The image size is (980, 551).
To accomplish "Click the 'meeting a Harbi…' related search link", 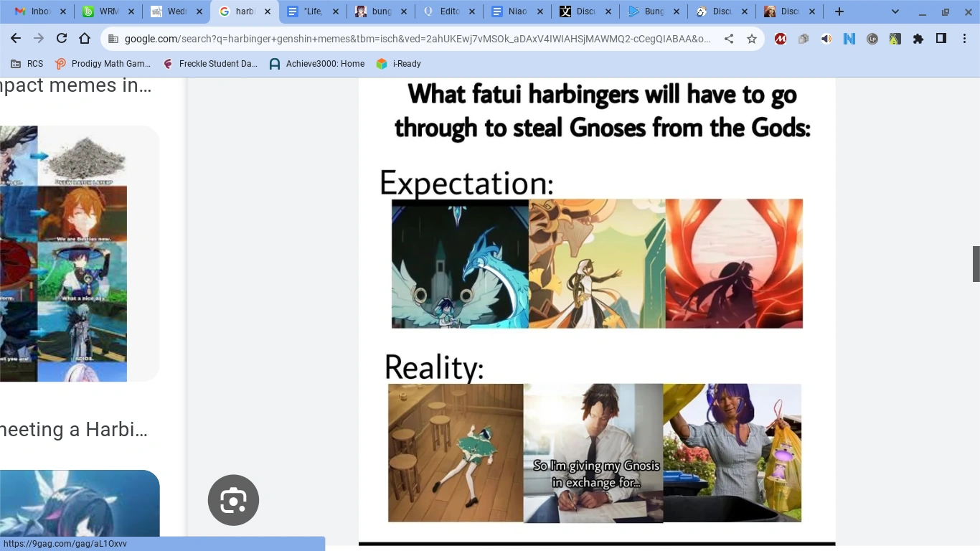I will pos(74,429).
